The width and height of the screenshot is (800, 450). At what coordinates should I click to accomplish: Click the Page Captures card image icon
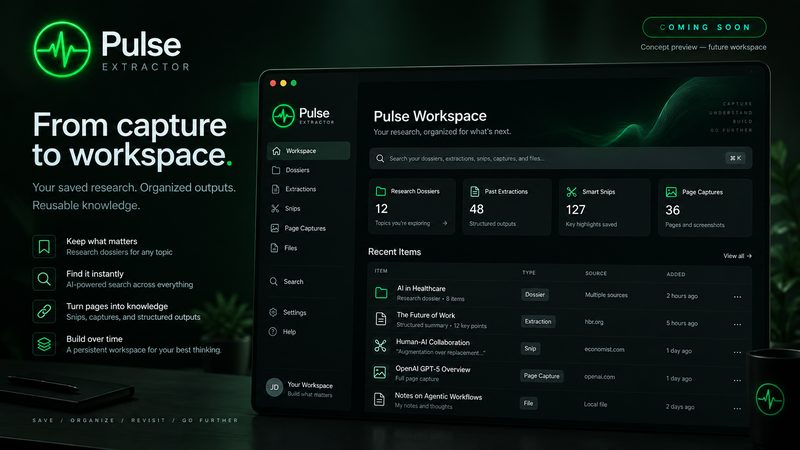(671, 192)
